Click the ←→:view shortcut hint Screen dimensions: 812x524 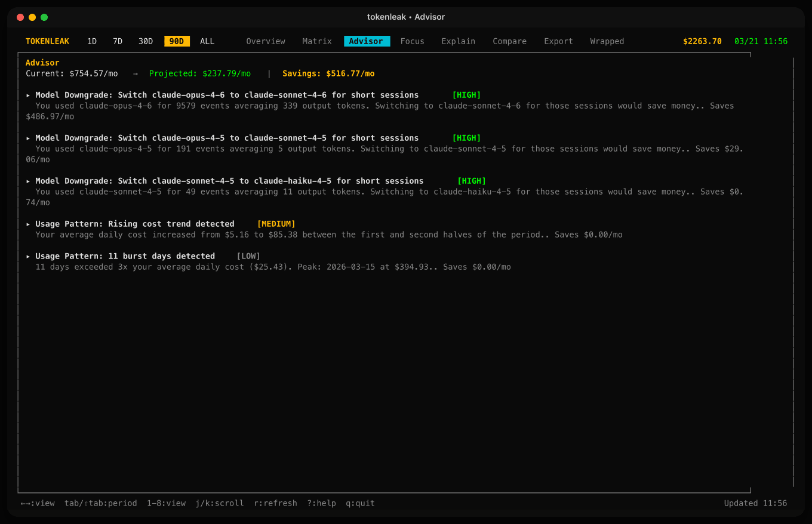pyautogui.click(x=38, y=503)
